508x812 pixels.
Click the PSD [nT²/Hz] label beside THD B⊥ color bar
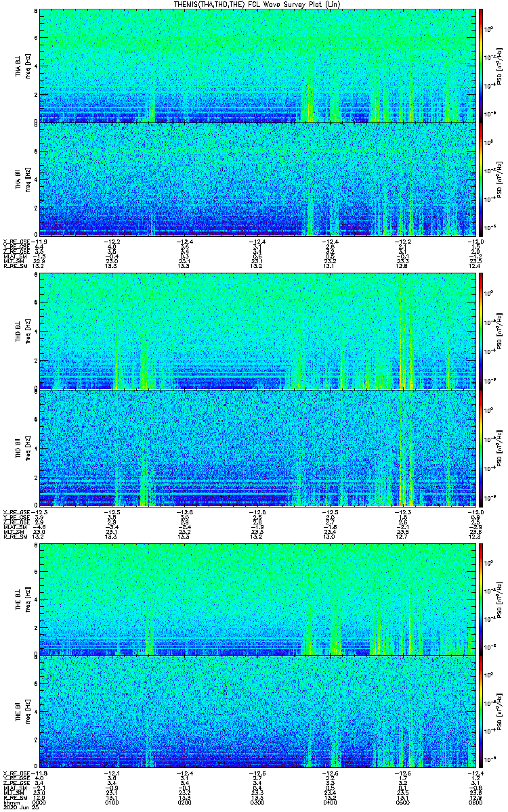click(x=500, y=332)
